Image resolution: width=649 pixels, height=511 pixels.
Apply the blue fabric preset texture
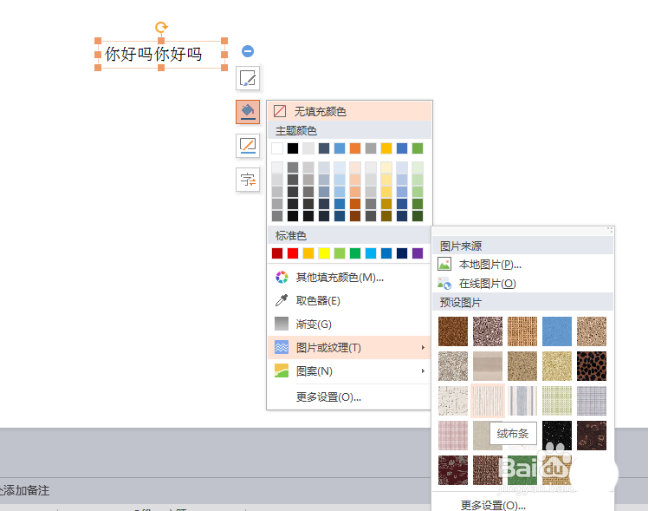(x=557, y=330)
